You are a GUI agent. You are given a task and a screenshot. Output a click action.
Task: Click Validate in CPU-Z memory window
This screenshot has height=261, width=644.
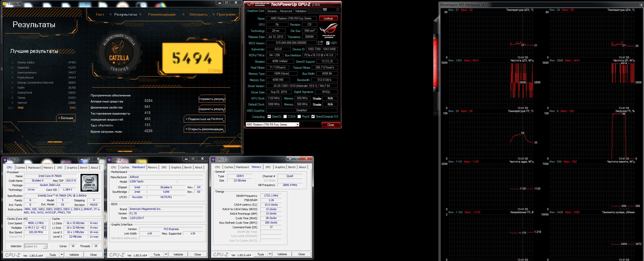pos(282,254)
